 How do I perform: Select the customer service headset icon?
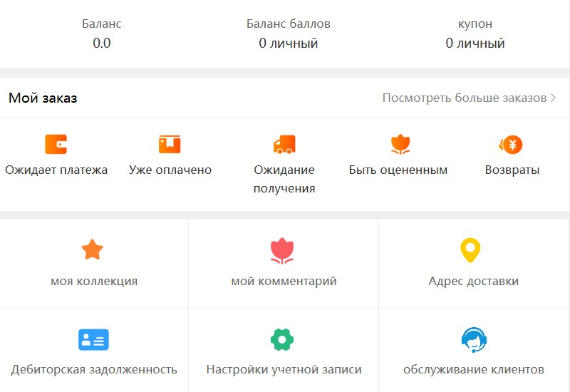click(474, 340)
